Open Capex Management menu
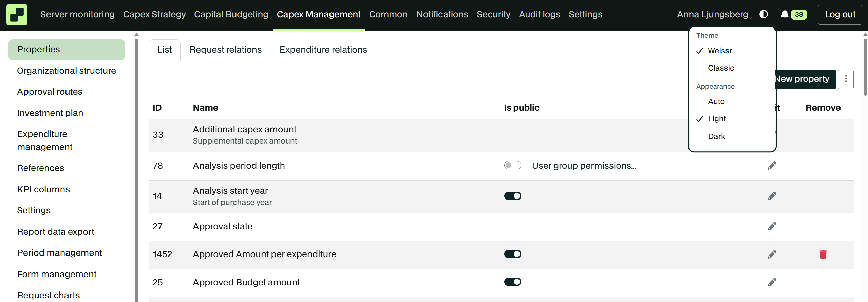The height and width of the screenshot is (302, 868). (x=319, y=15)
